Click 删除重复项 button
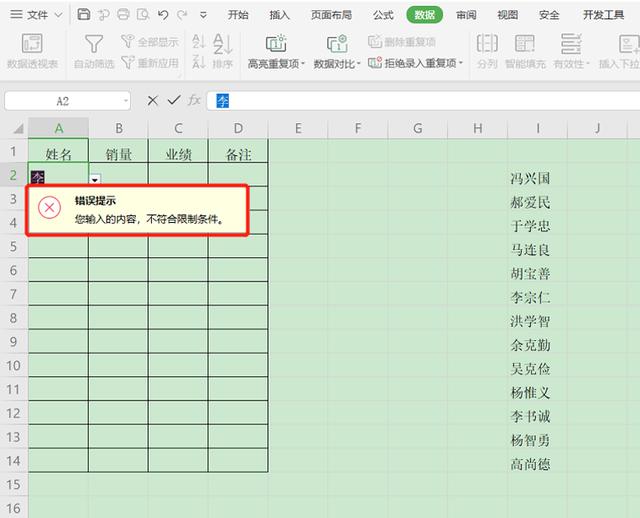Viewport: 640px width, 518px height. [402, 42]
